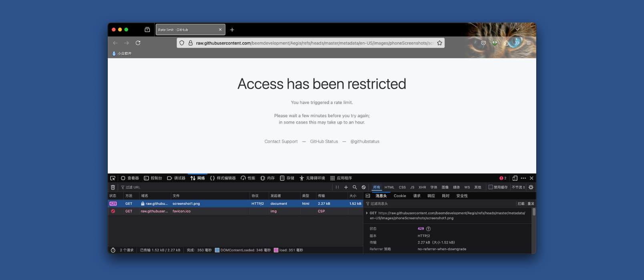Open the Contact Support link

click(281, 142)
